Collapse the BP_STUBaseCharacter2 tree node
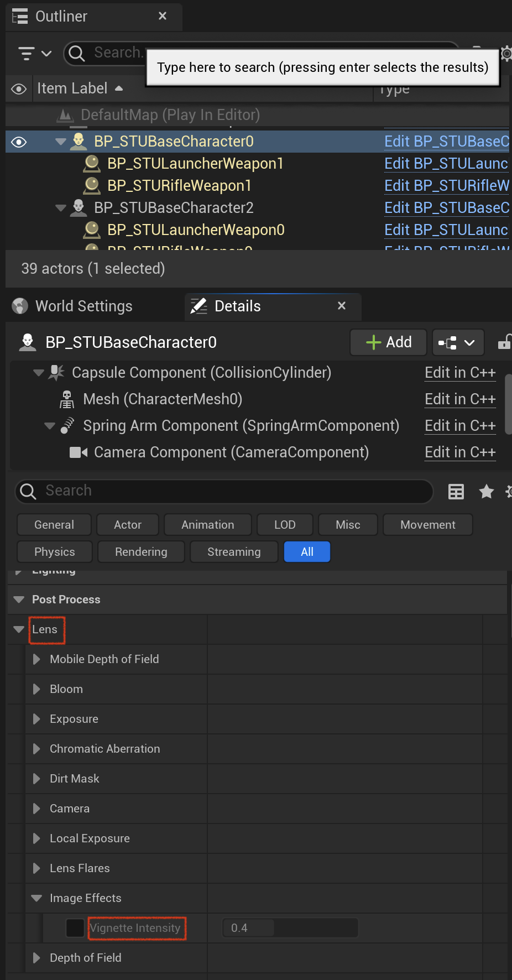 pos(61,208)
